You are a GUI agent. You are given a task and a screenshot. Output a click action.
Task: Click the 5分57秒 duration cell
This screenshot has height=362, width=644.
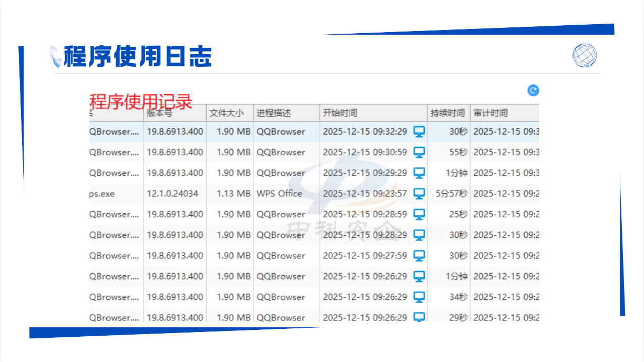(452, 194)
